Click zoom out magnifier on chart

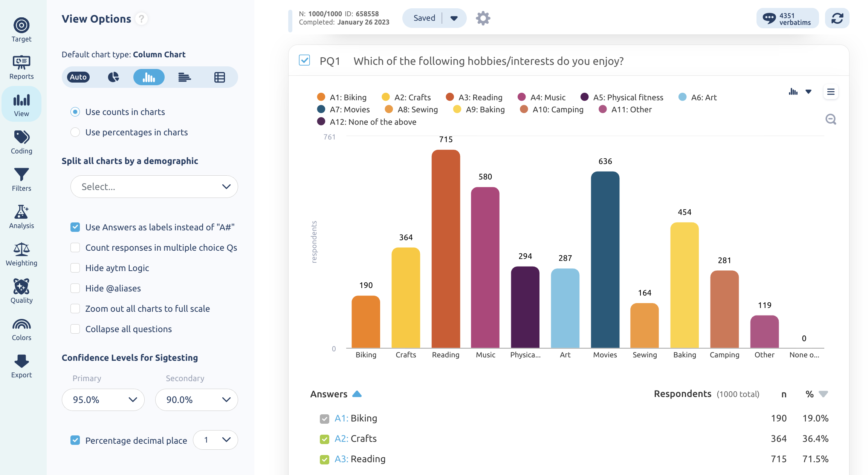[831, 120]
